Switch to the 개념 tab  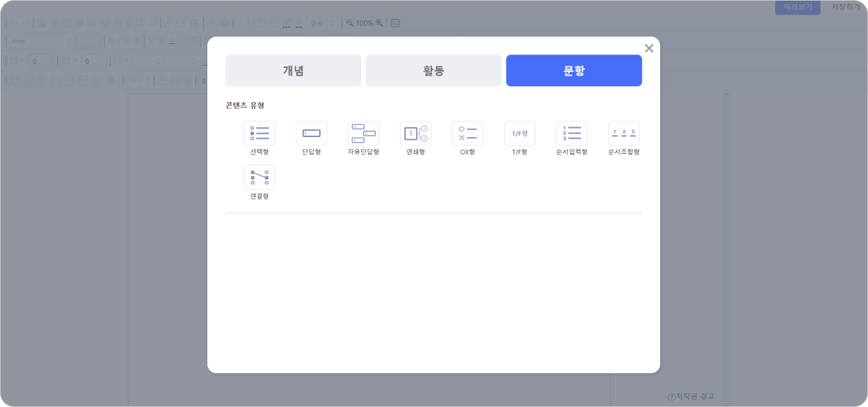click(293, 71)
